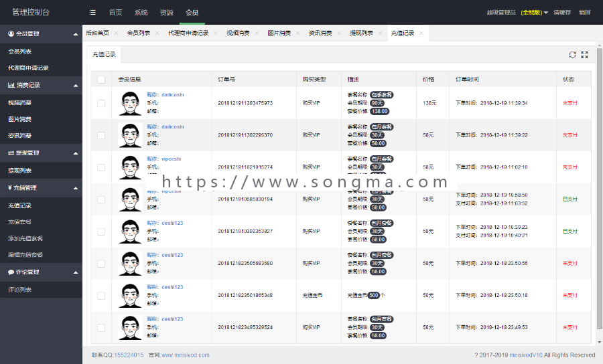Viewport: 603px width, 364px height.
Task: Click the vertical scrollbar on the right edge
Action: pos(600,188)
